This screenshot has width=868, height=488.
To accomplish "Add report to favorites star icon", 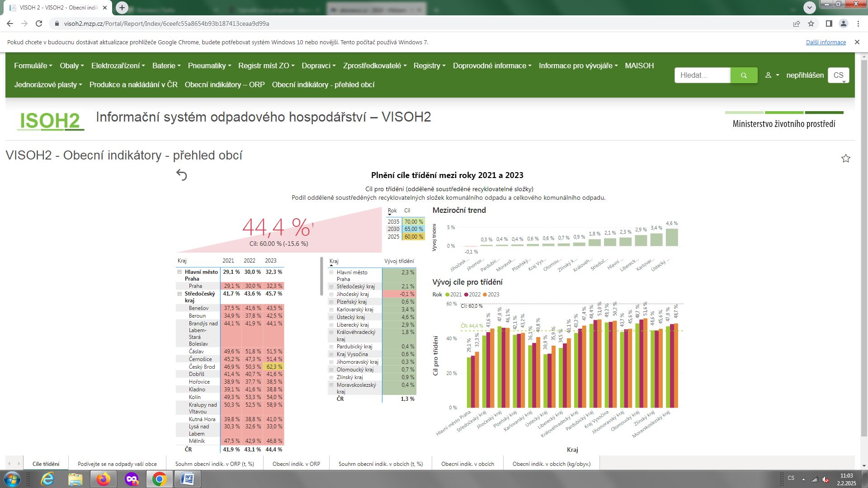I will point(845,159).
